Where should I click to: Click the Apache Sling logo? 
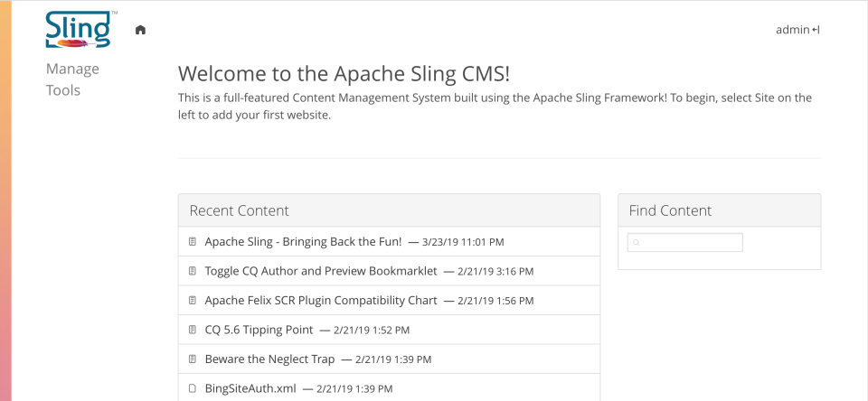(78, 30)
